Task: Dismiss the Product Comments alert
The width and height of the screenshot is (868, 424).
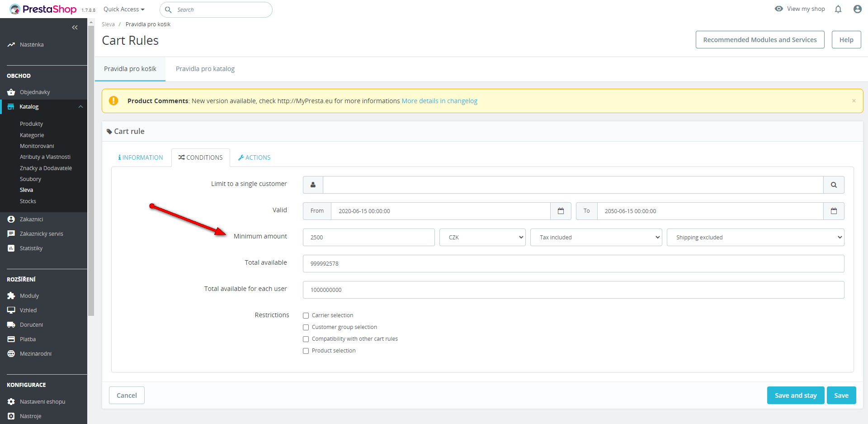Action: click(x=854, y=101)
